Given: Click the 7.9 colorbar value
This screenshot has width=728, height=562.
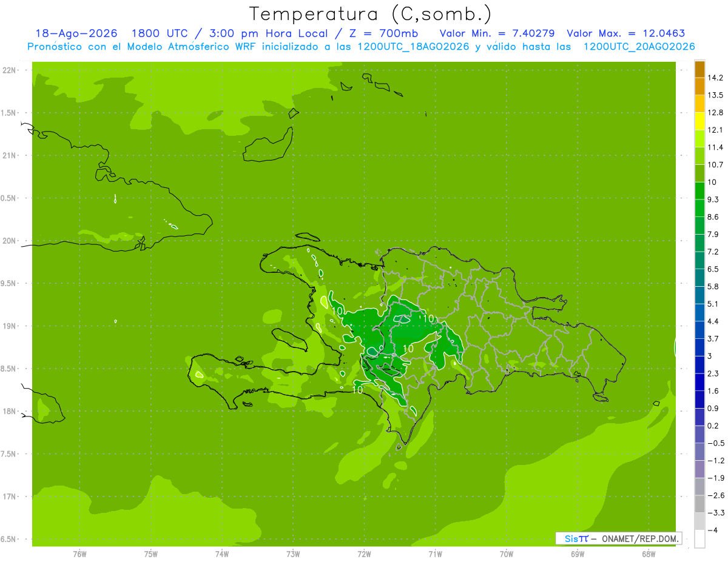Looking at the screenshot, I should point(713,235).
